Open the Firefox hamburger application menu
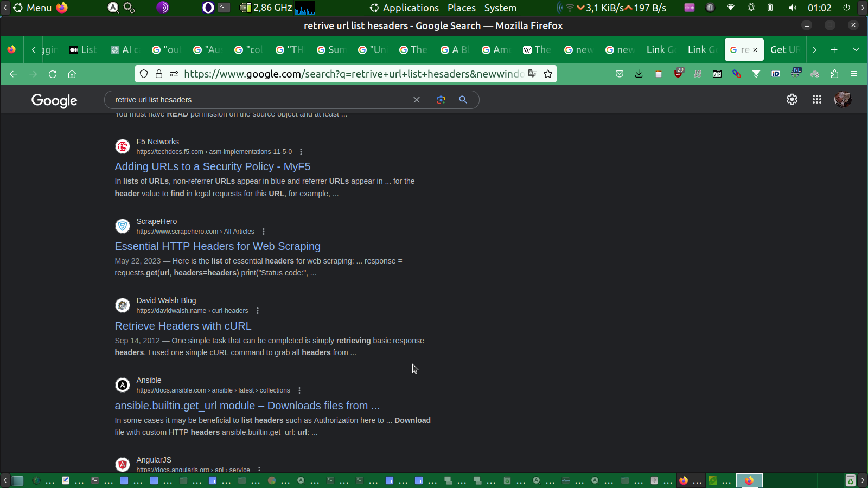868x488 pixels. 854,74
